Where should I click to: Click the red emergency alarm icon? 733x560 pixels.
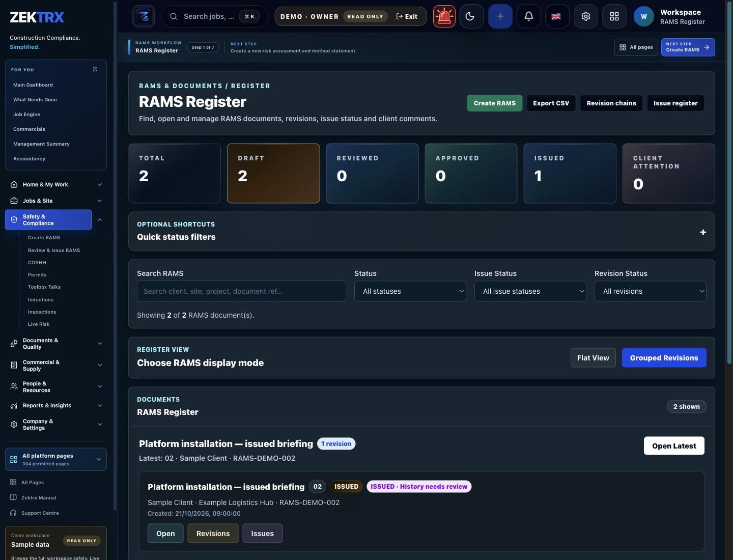tap(444, 16)
